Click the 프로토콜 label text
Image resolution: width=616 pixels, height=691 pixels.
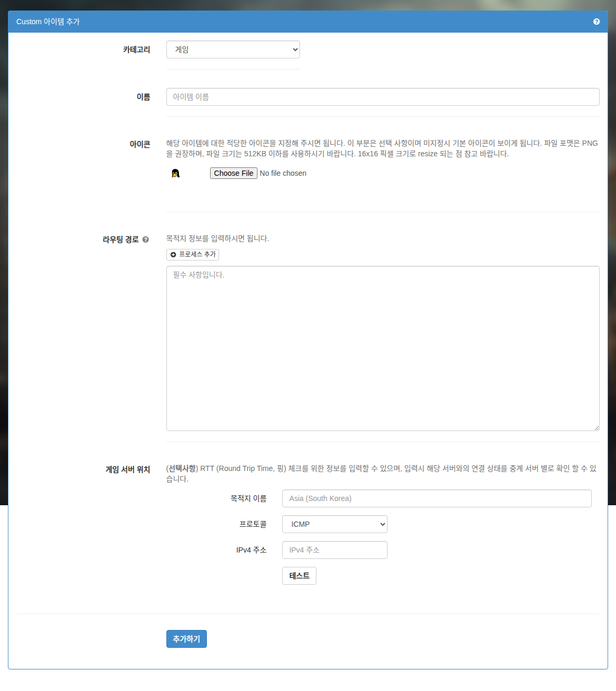[253, 524]
